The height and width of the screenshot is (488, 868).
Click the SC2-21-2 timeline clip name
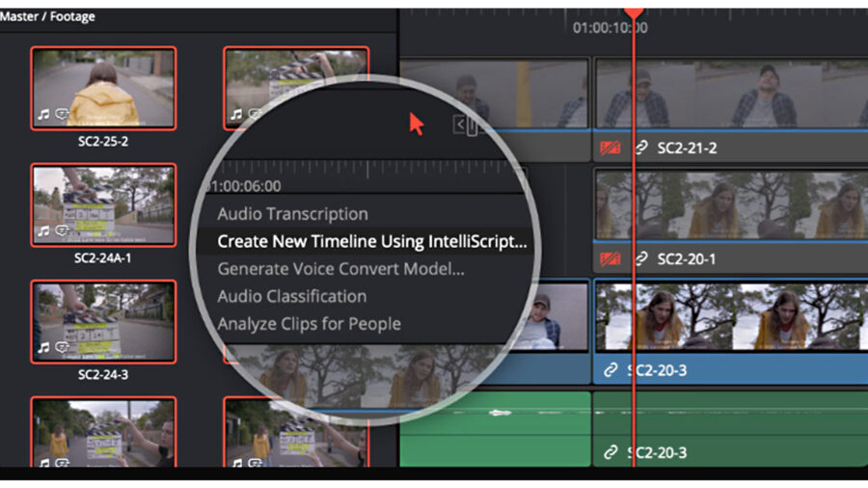coord(687,148)
